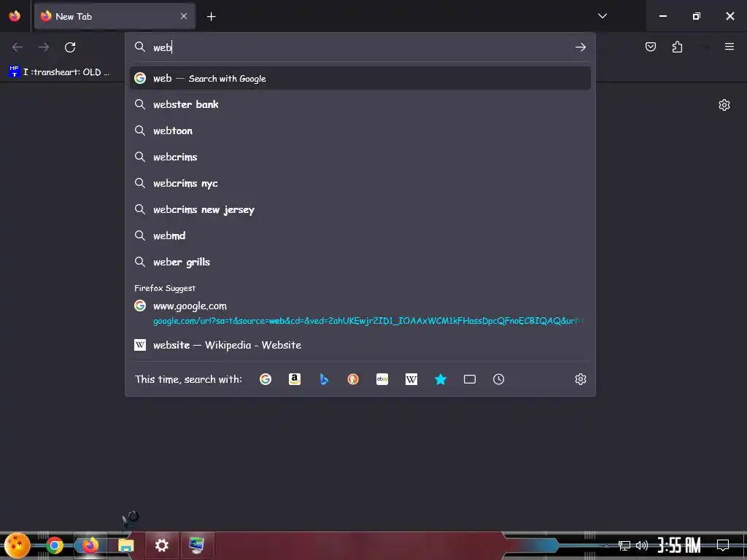Viewport: 747px width, 560px height.
Task: Open Settings gear in the taskbar
Action: 161,545
